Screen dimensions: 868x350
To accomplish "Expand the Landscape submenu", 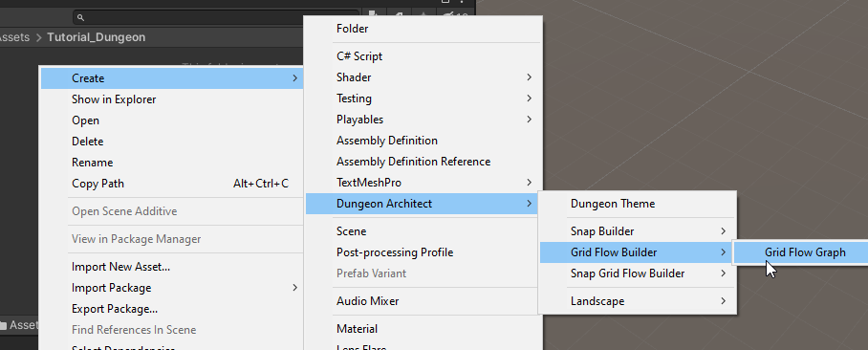I will [x=638, y=300].
